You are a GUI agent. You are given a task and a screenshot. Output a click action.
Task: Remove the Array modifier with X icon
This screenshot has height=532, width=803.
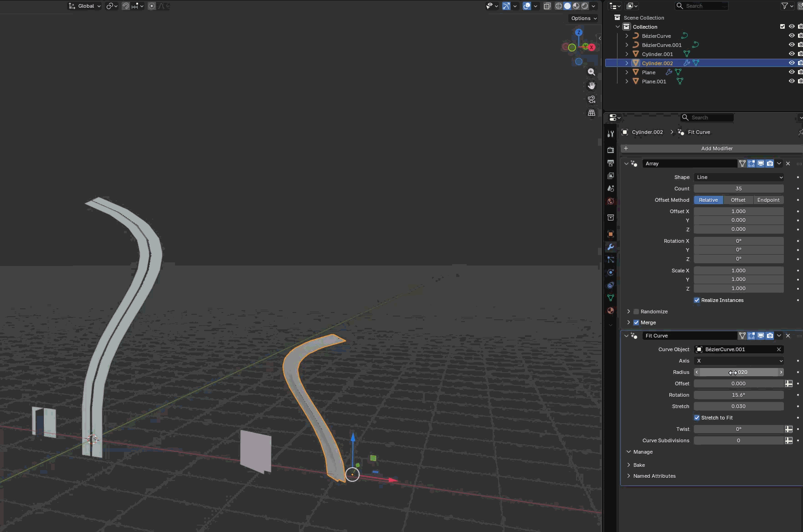[x=788, y=164]
